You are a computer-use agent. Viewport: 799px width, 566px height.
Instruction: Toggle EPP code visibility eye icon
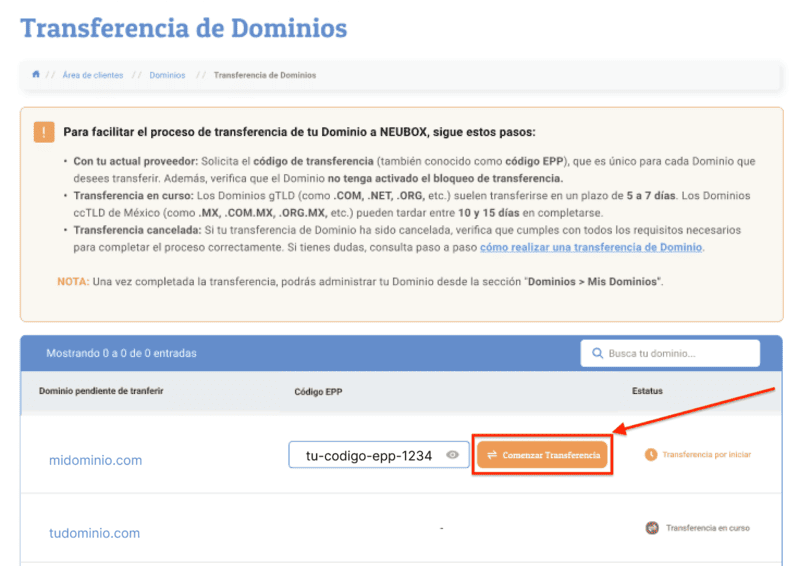[x=453, y=455]
